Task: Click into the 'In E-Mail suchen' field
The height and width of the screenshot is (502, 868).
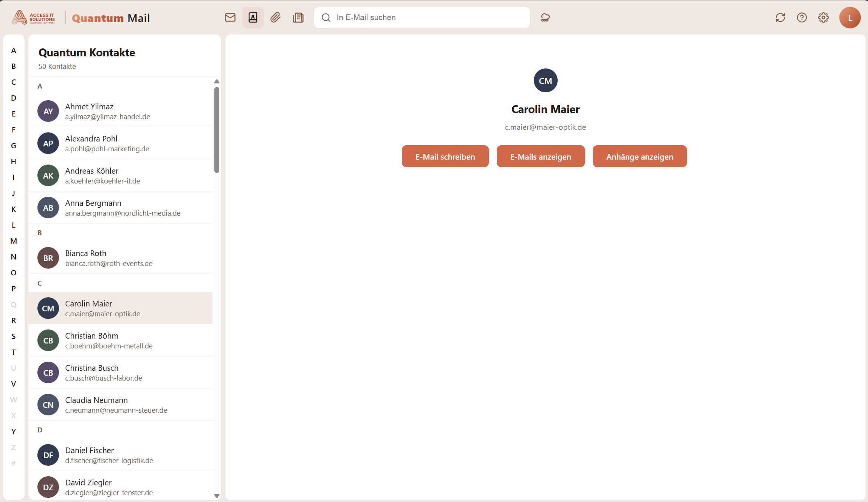Action: (x=422, y=17)
